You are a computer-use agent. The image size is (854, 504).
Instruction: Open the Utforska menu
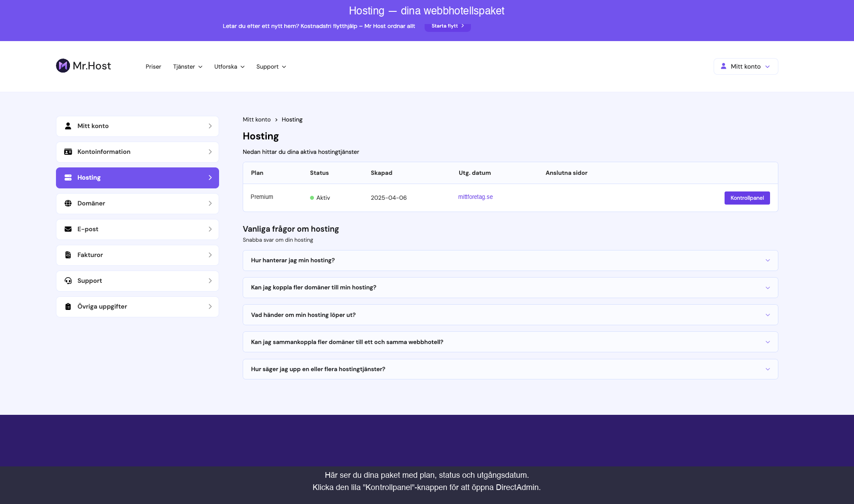[x=229, y=67]
